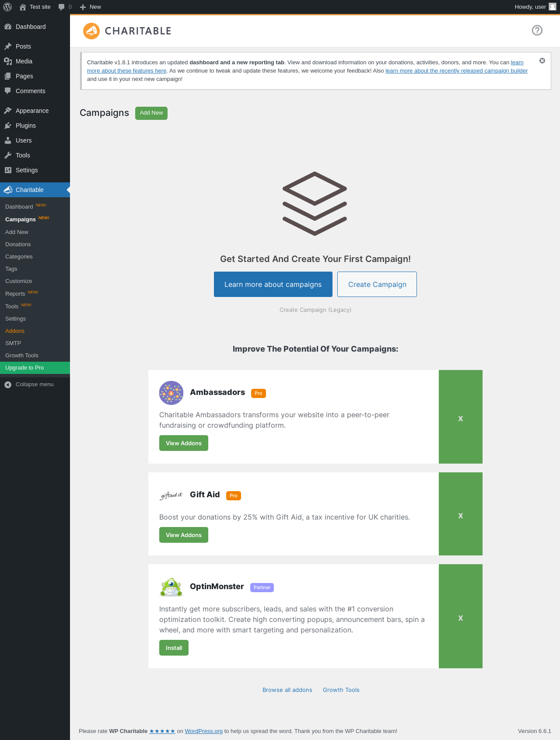
Task: Click the Pages icon in sidebar
Action: (x=8, y=76)
